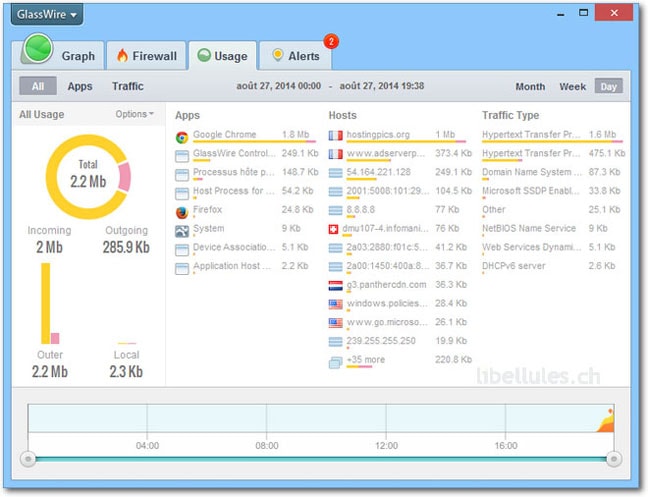The image size is (648, 497).
Task: Select the Apps usage filter
Action: 80,86
